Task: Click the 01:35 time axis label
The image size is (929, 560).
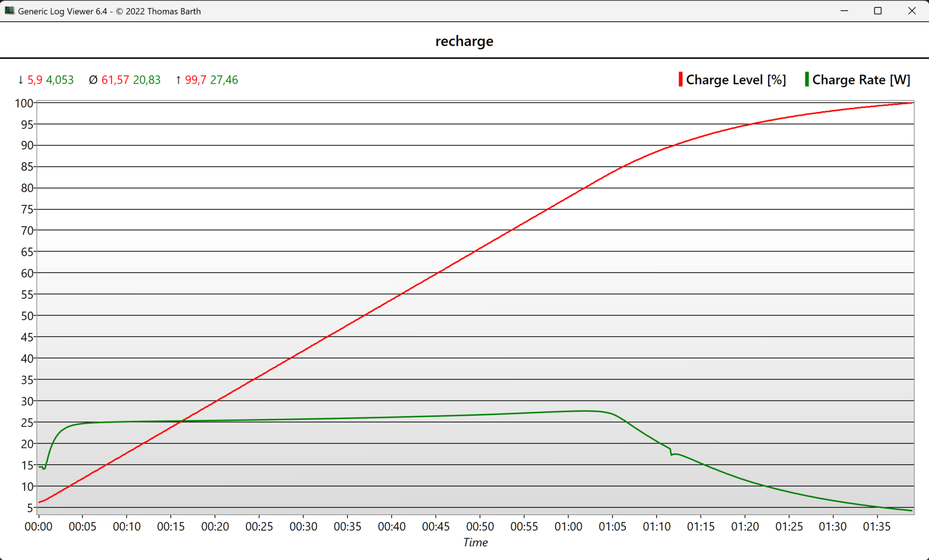Action: point(876,527)
